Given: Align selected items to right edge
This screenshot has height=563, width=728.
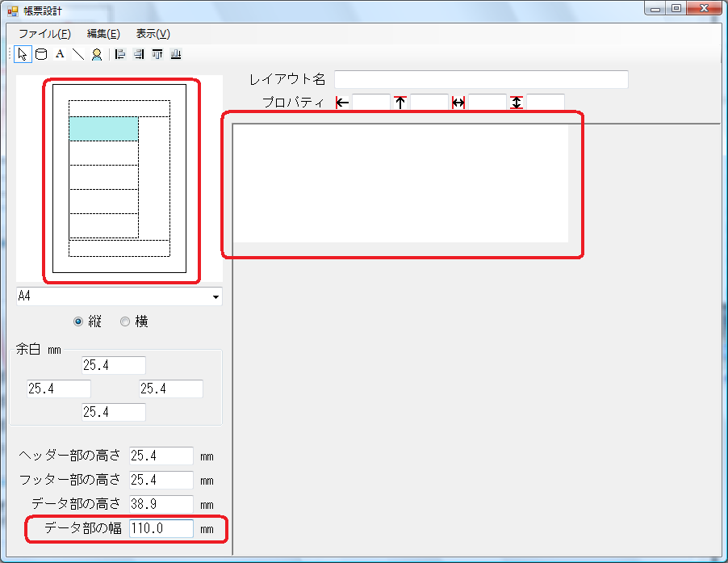Looking at the screenshot, I should pos(139,54).
